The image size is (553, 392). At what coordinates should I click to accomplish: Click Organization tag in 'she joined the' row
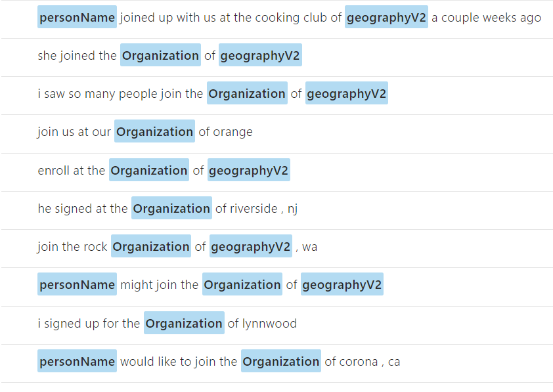(x=160, y=55)
